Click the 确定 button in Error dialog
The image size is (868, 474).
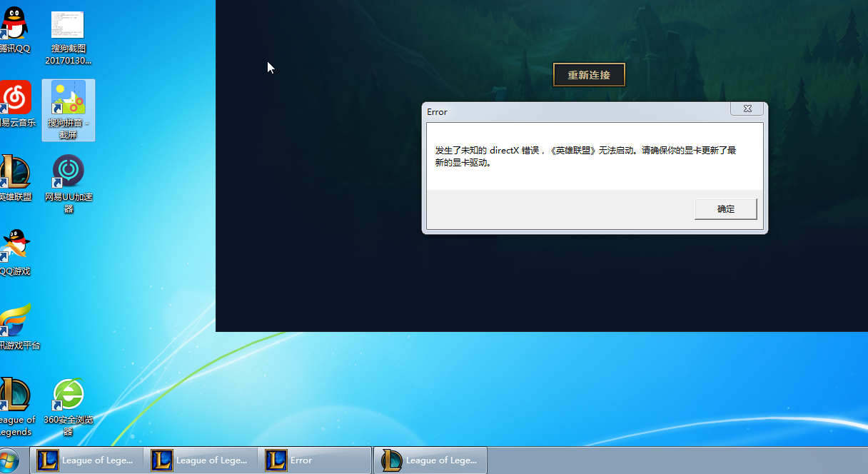725,209
